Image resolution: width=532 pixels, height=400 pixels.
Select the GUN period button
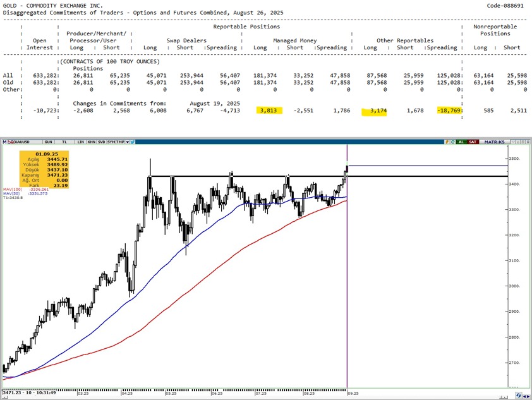(48, 142)
